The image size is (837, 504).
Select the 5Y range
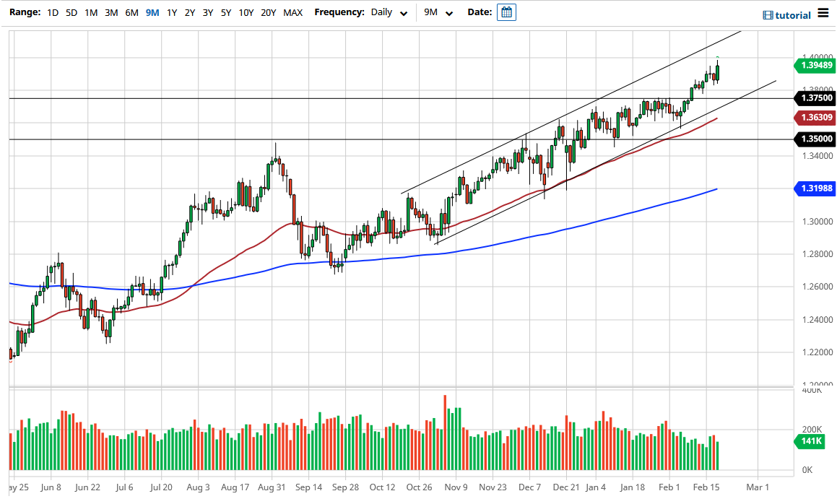pos(225,12)
